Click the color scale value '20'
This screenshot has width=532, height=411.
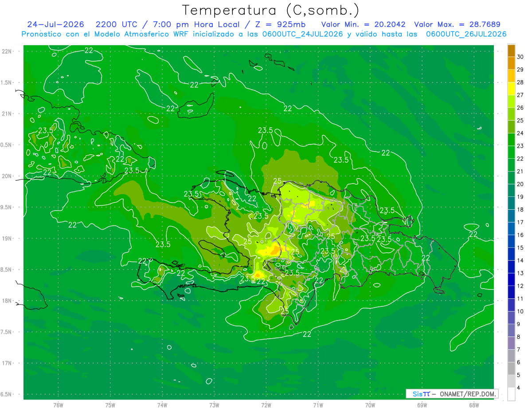click(520, 184)
